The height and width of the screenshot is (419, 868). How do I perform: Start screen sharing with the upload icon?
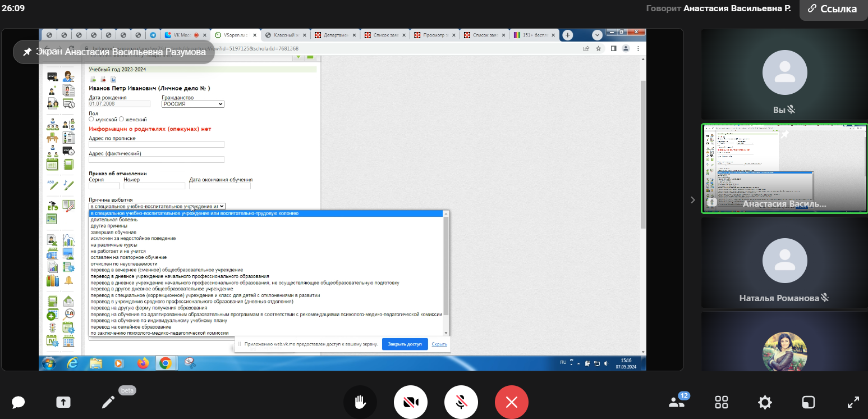[x=63, y=402]
